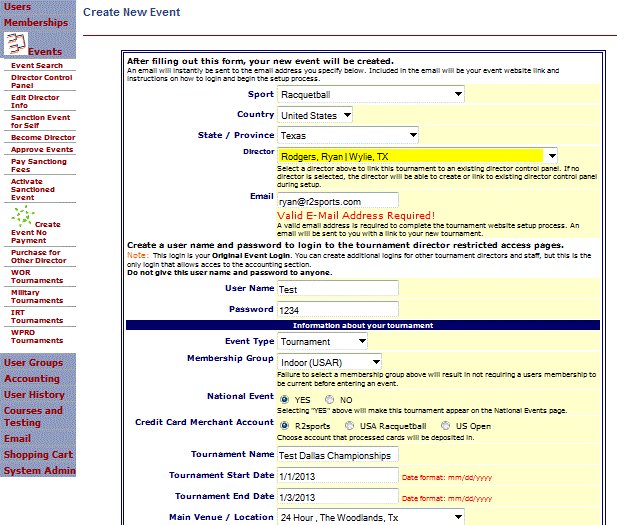Open the Memberships sidebar section
The height and width of the screenshot is (525, 617).
[36, 22]
